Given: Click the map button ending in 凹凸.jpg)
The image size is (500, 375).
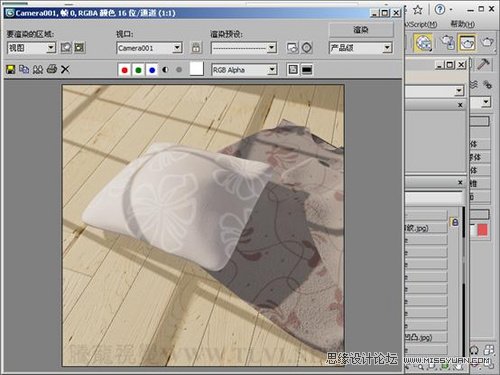Looking at the screenshot, I should tap(426, 337).
